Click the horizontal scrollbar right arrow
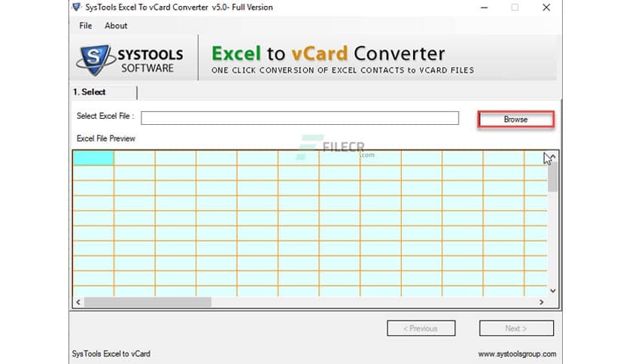The height and width of the screenshot is (364, 629). [542, 302]
